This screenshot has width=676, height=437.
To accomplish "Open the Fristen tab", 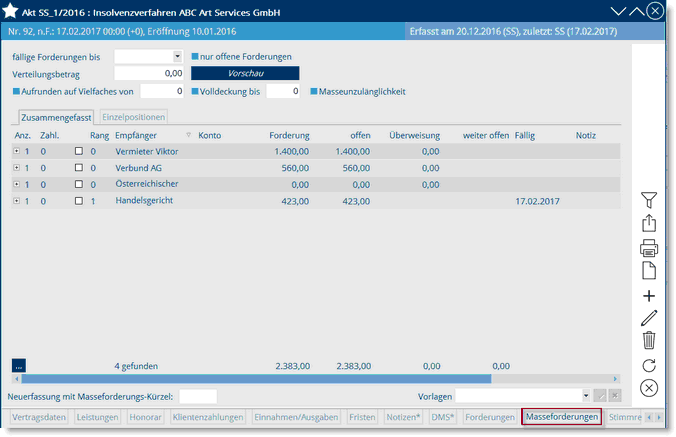I will pyautogui.click(x=362, y=417).
